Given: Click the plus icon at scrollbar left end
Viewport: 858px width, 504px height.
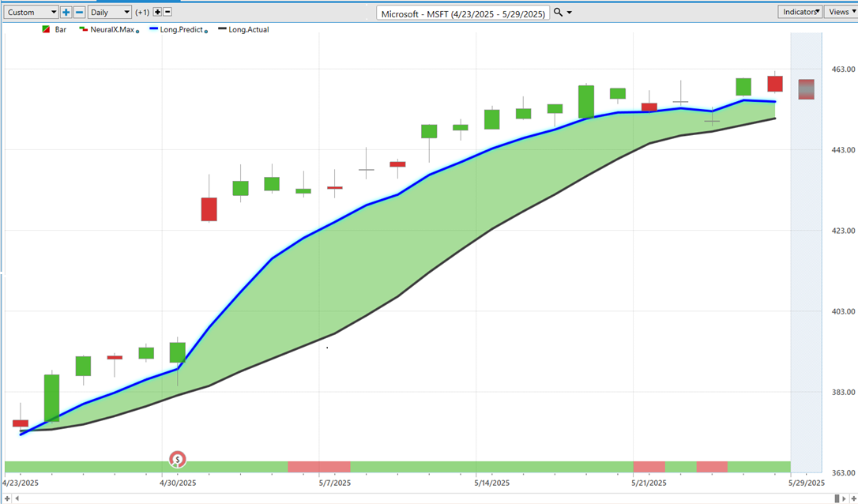Looking at the screenshot, I should click(7, 498).
